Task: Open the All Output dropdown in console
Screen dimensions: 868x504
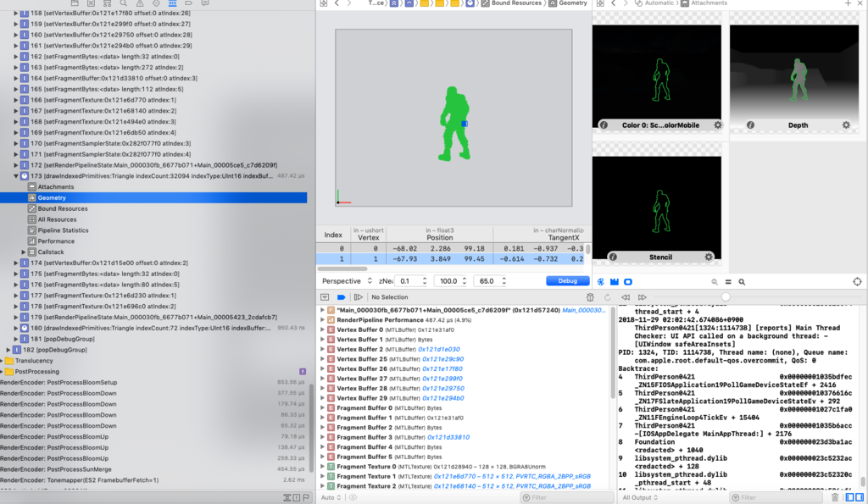Action: (x=640, y=497)
